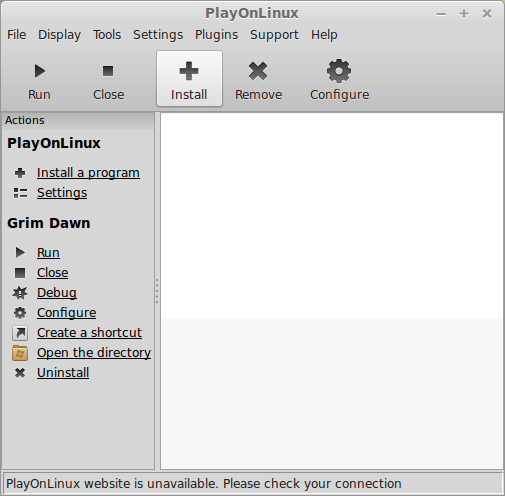
Task: Open the Tools menu
Action: point(107,35)
